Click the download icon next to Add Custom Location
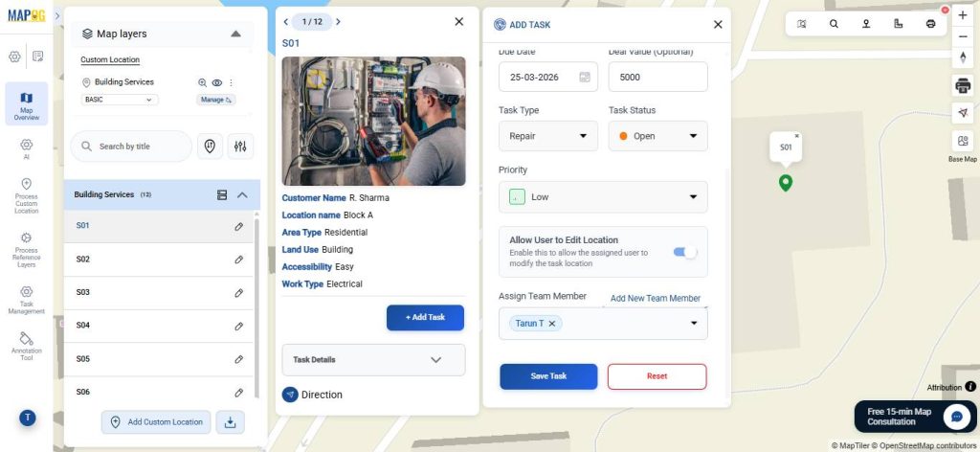 (x=230, y=422)
